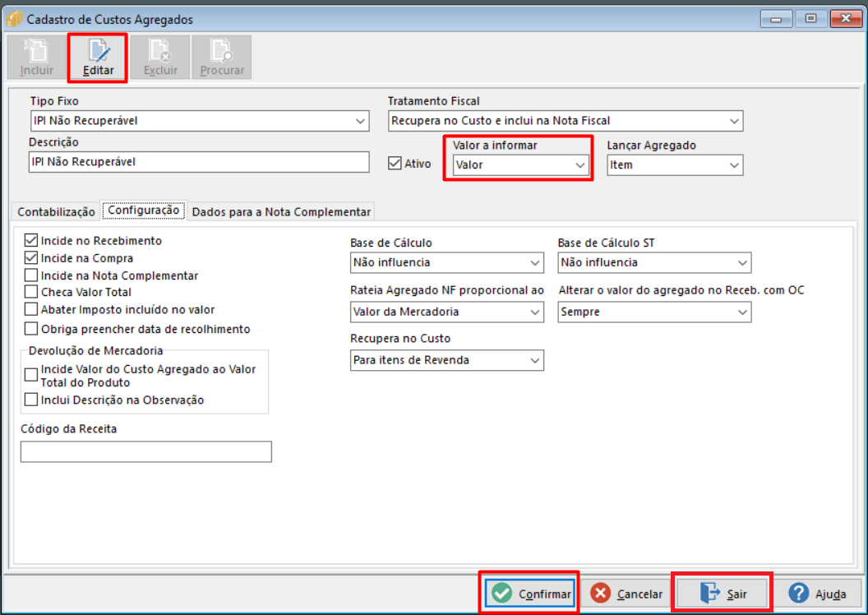
Task: Click the Incluir toolbar icon
Action: tap(37, 58)
